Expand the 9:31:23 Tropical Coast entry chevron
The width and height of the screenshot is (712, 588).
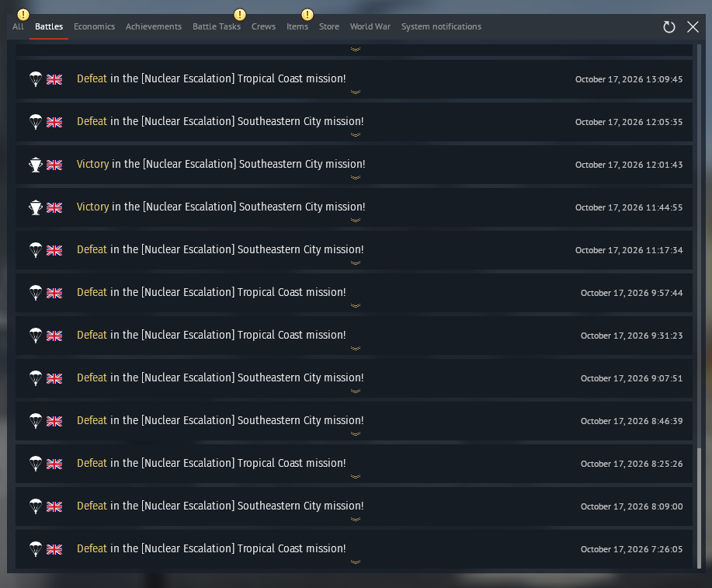(356, 349)
